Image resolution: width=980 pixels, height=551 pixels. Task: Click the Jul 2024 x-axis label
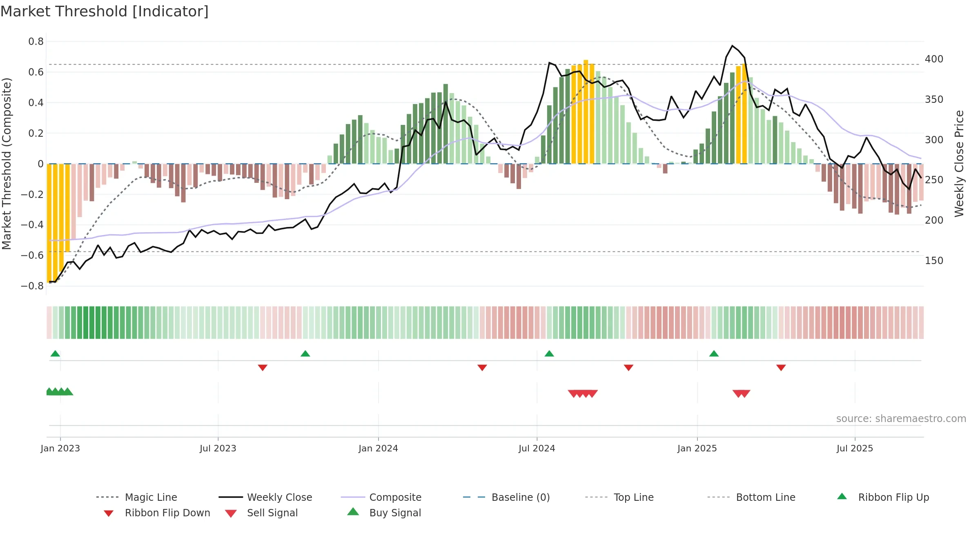(537, 448)
